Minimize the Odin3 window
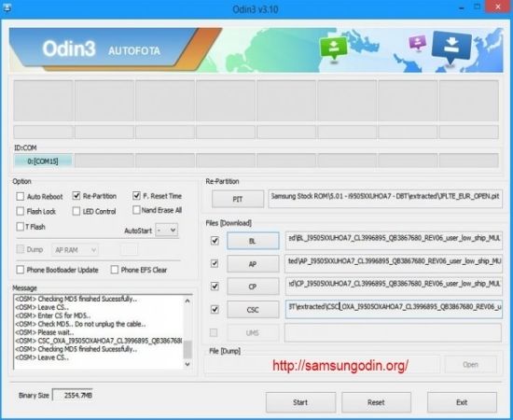The width and height of the screenshot is (513, 420). coord(462,7)
